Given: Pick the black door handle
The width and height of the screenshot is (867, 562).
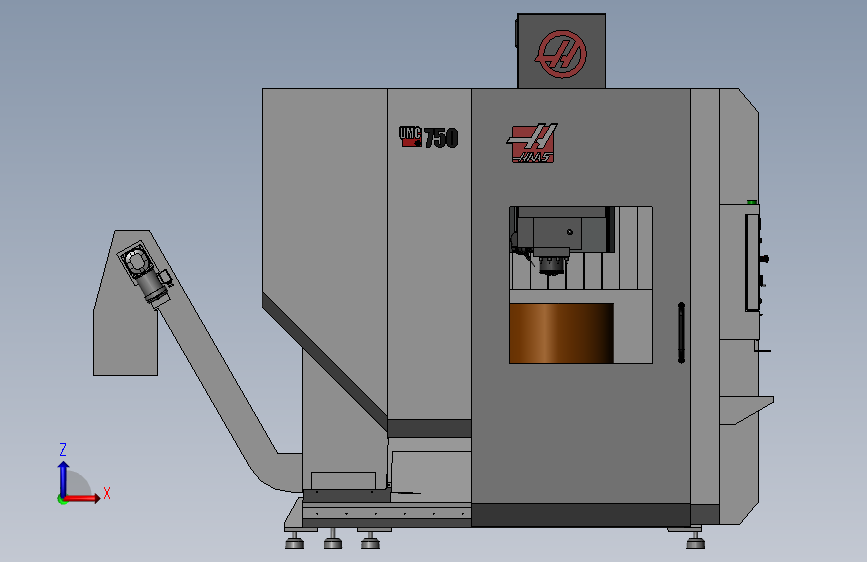Looking at the screenshot, I should (x=681, y=333).
